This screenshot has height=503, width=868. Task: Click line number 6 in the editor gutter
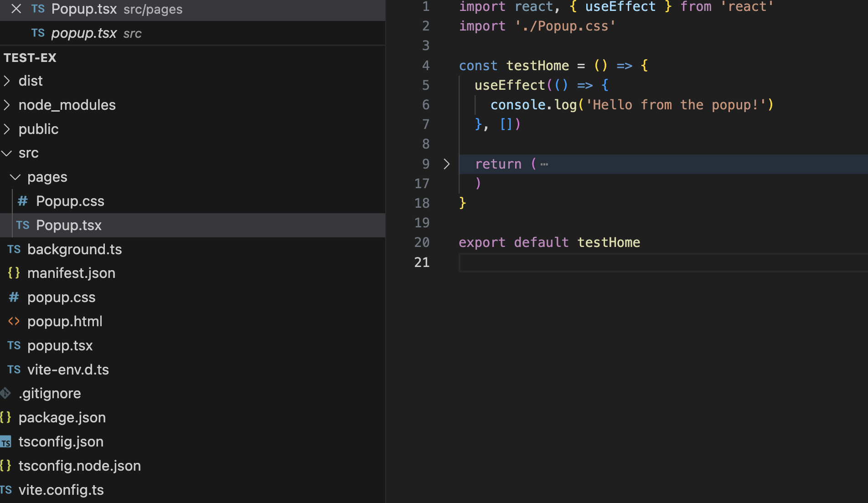pos(425,105)
